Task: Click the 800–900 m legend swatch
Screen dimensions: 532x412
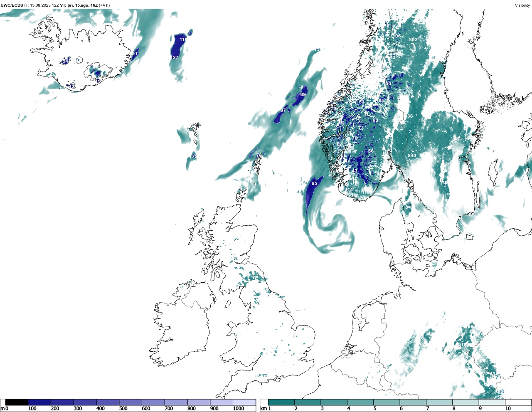Action: tap(199, 402)
